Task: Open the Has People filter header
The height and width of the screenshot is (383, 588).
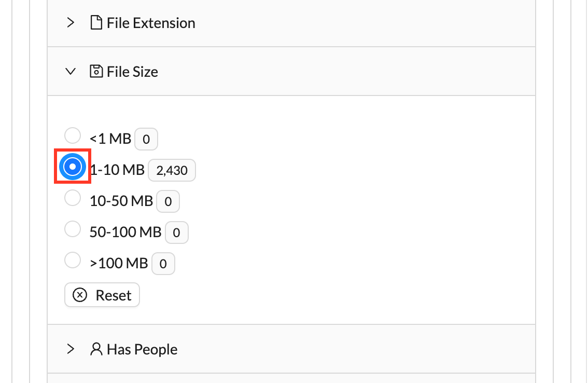Action: [142, 349]
